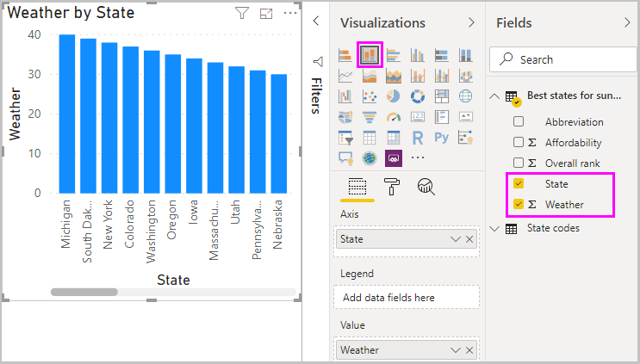Click the 'Weather by State' chart title
This screenshot has width=640, height=364.
pos(71,13)
